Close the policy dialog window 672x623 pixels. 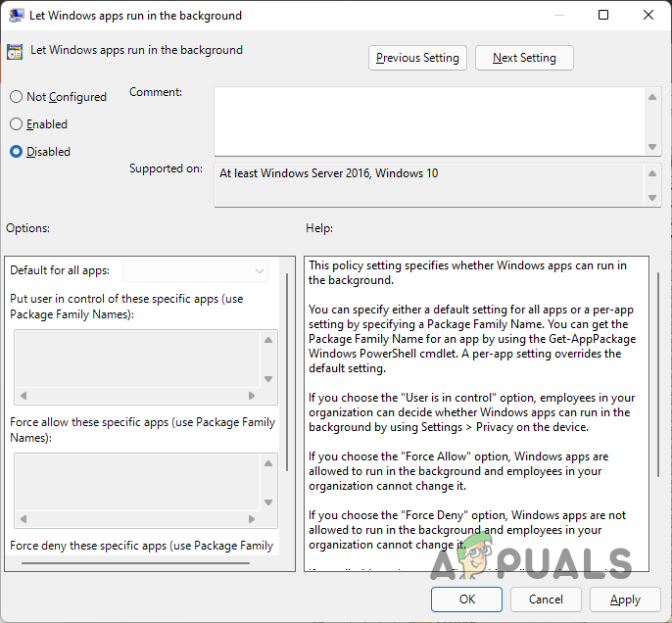(648, 15)
